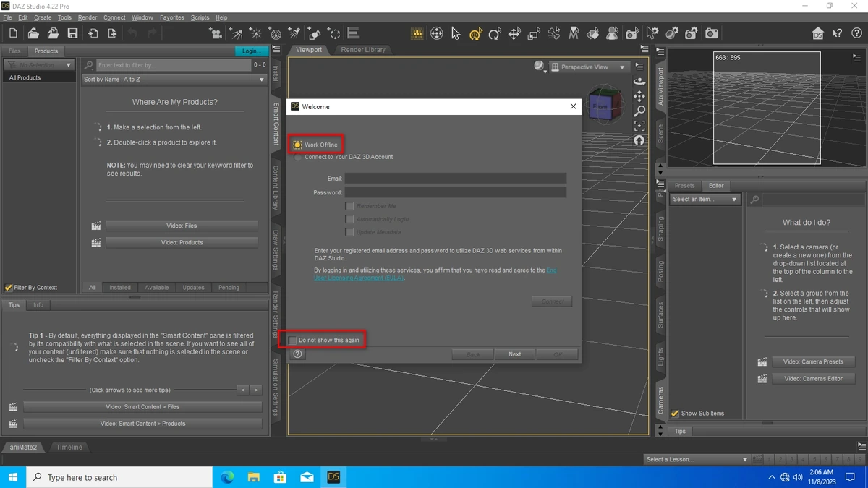Open the Scripts menu
The image size is (868, 488).
pyautogui.click(x=200, y=17)
